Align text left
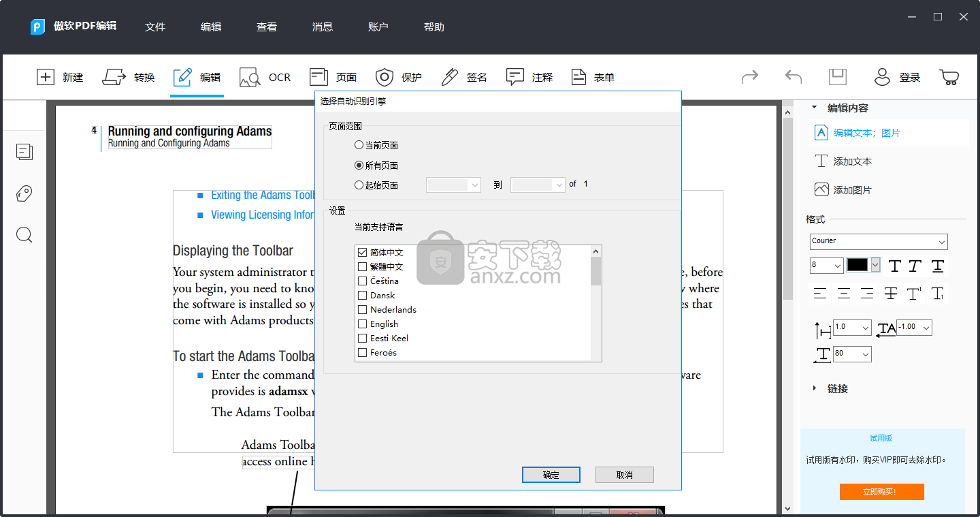The width and height of the screenshot is (980, 517). point(820,294)
